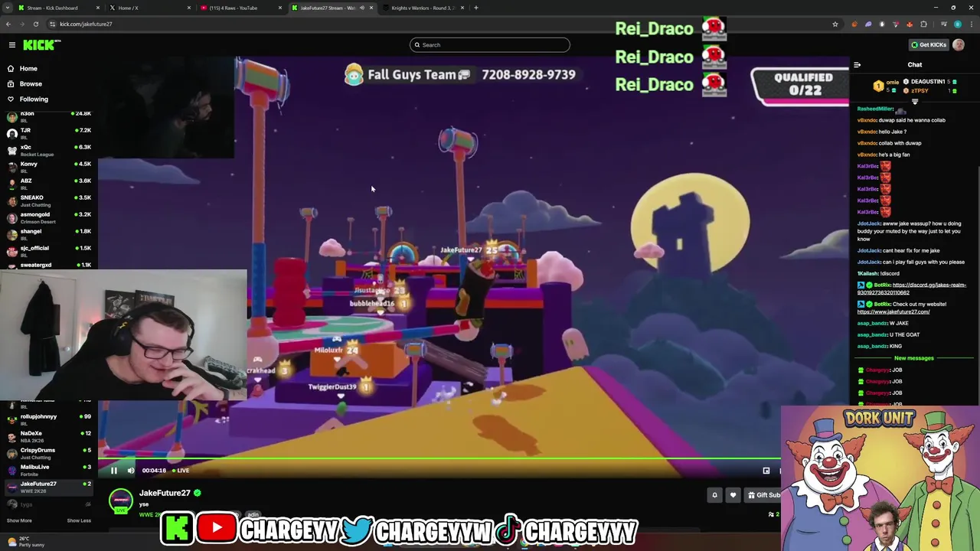
Task: Expand sidebar with Show More
Action: (19, 520)
